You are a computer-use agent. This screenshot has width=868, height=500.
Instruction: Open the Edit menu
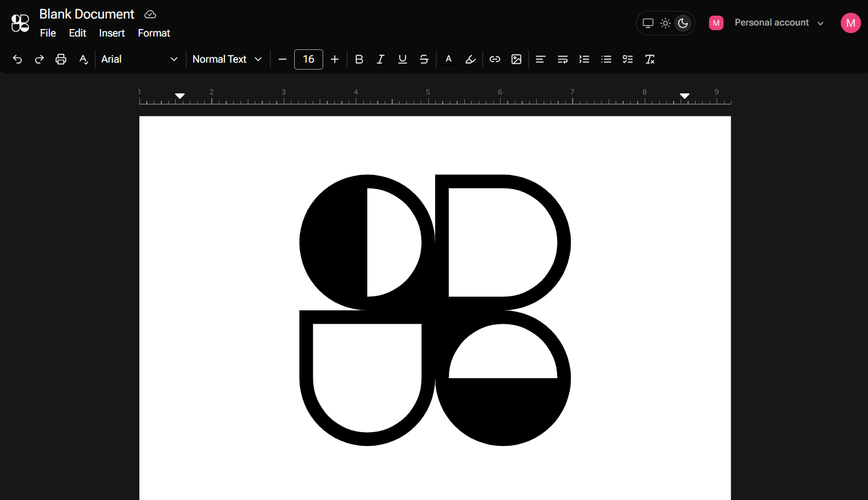click(x=78, y=33)
